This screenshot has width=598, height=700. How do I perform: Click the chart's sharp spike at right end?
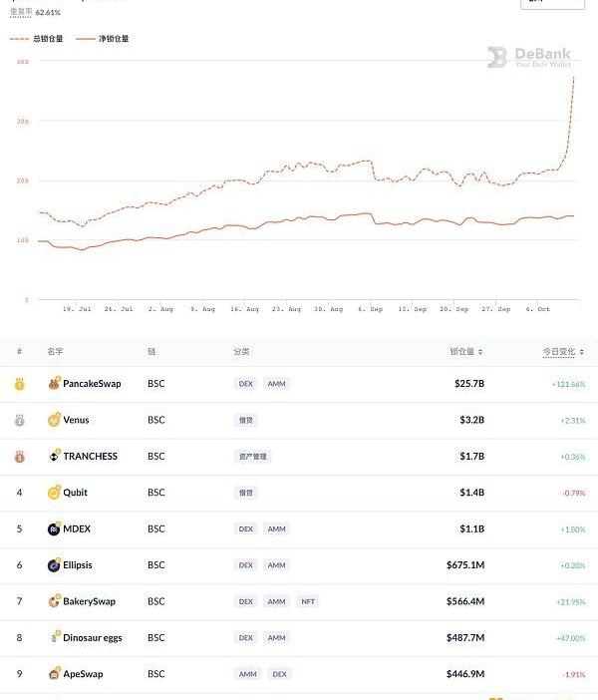tap(571, 90)
